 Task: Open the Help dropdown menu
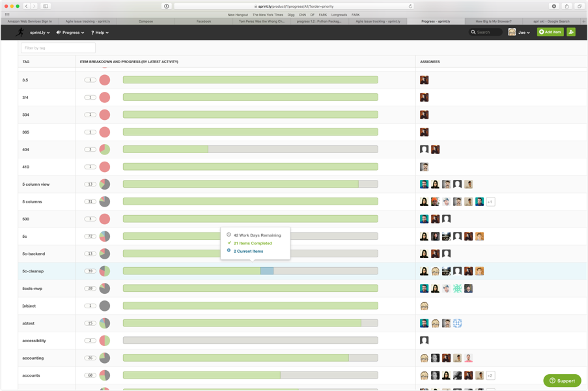(100, 33)
